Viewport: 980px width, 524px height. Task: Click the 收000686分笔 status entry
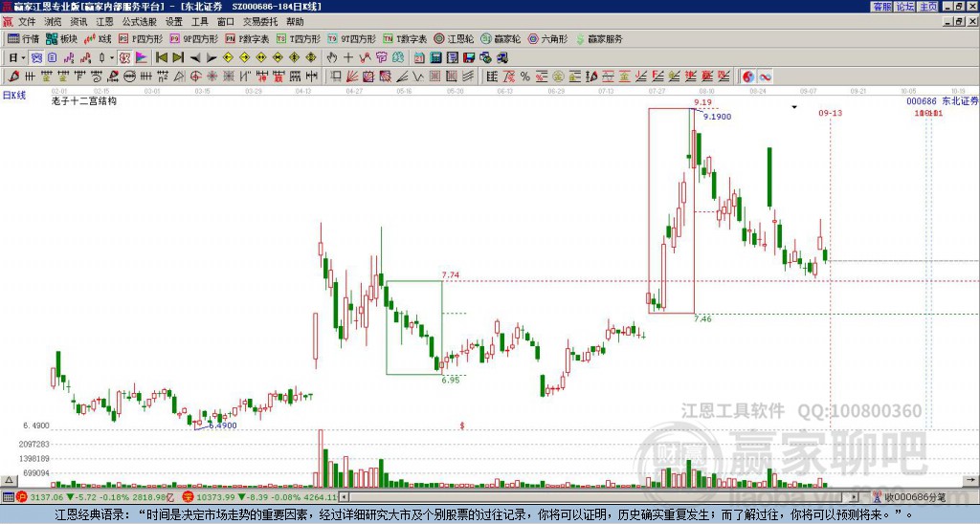pos(911,497)
